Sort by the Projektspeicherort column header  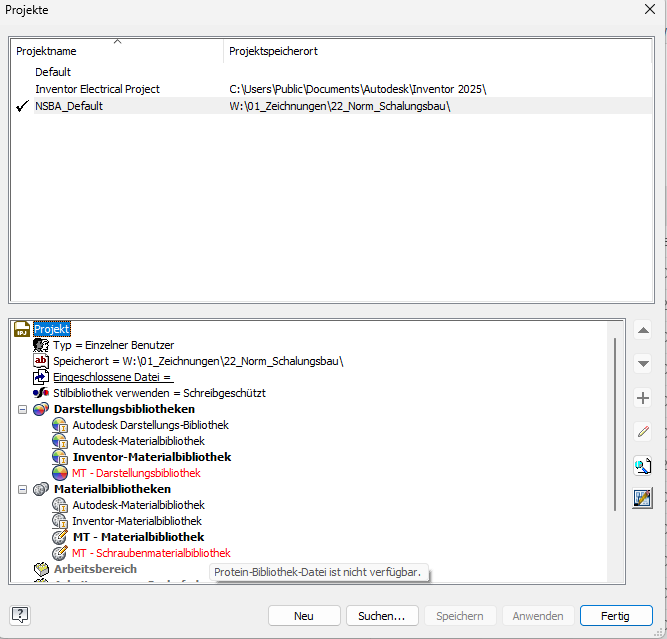point(437,51)
